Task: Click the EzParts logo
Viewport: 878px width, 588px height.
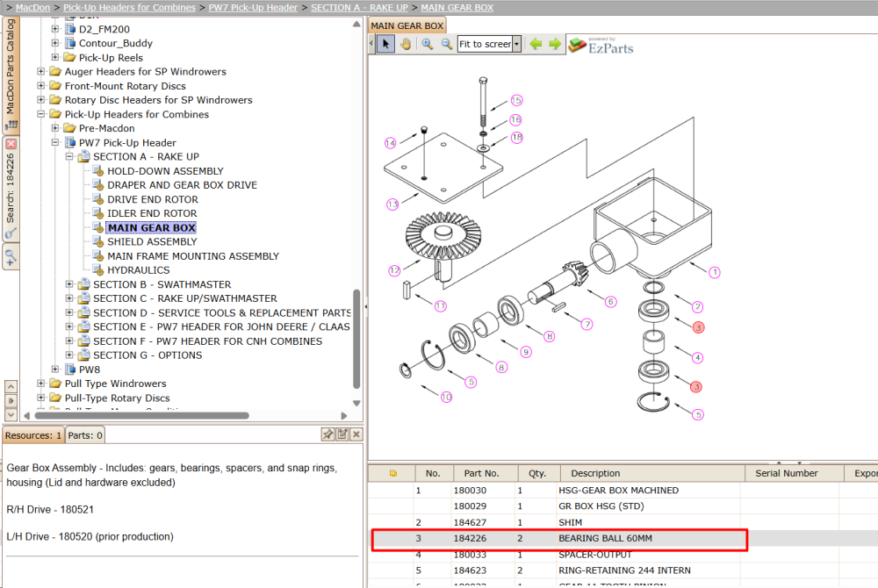Action: (601, 46)
